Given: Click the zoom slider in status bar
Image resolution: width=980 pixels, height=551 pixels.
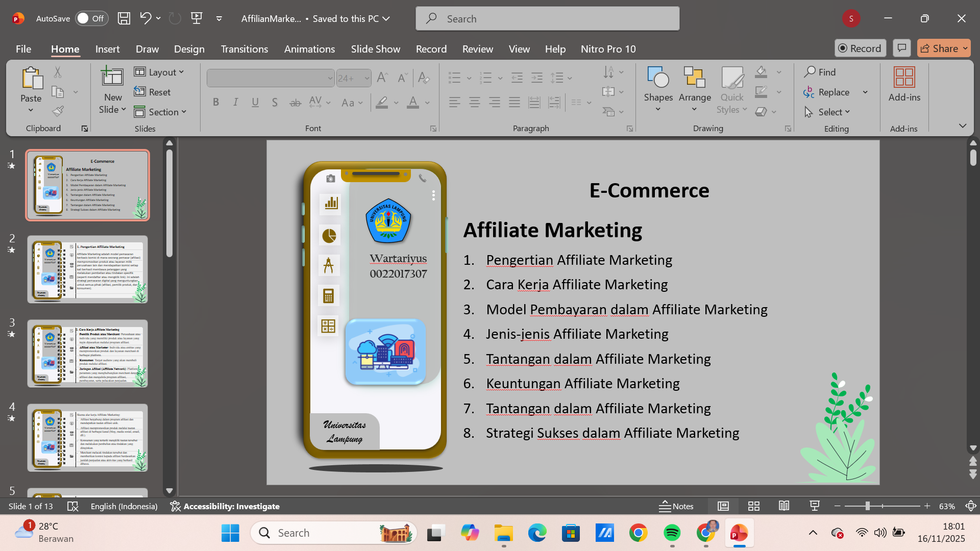Looking at the screenshot, I should tap(867, 506).
